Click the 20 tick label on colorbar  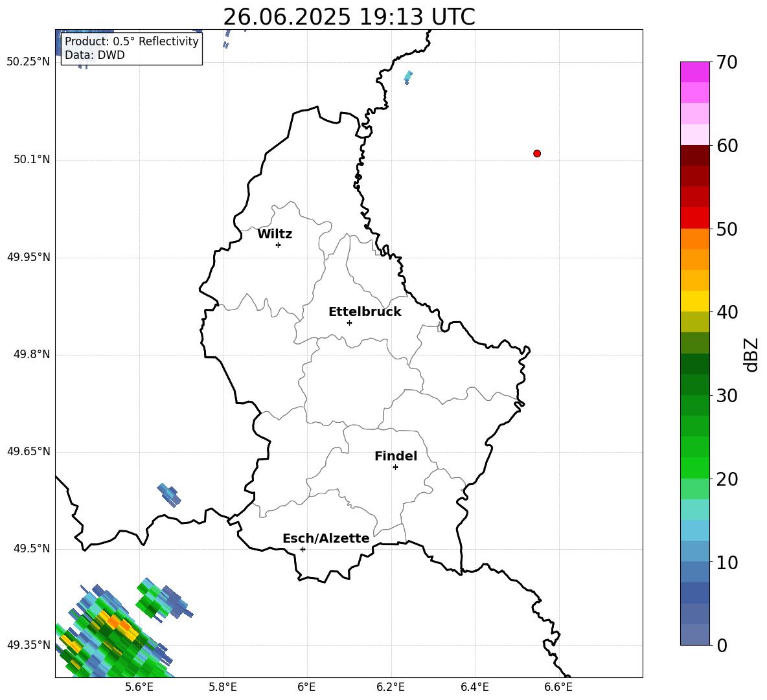pos(727,479)
